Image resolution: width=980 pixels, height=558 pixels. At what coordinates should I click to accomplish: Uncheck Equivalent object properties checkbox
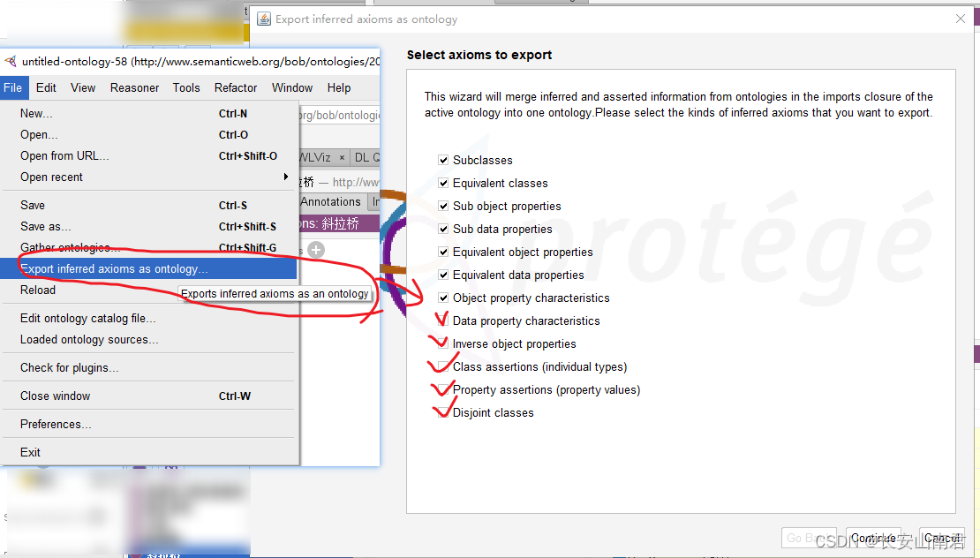click(443, 252)
